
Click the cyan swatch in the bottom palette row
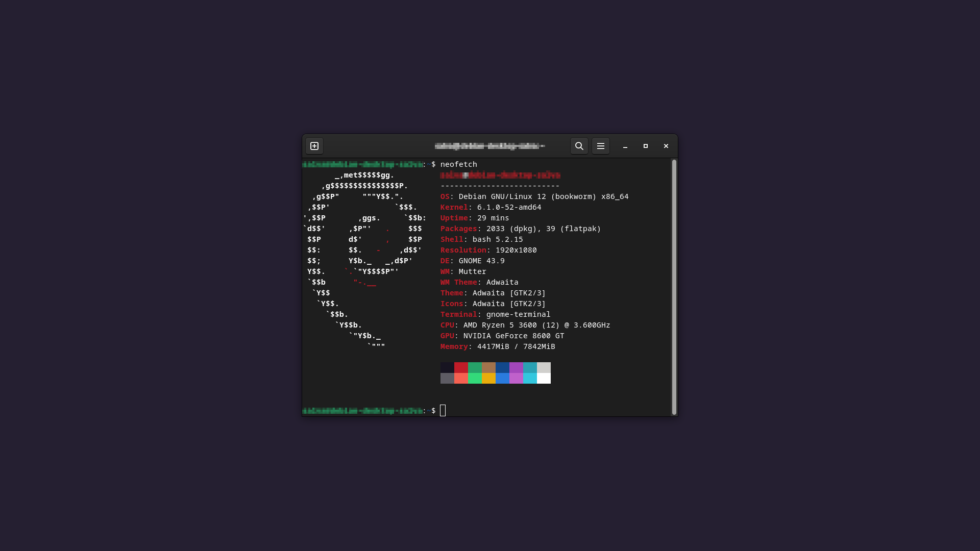click(x=530, y=379)
